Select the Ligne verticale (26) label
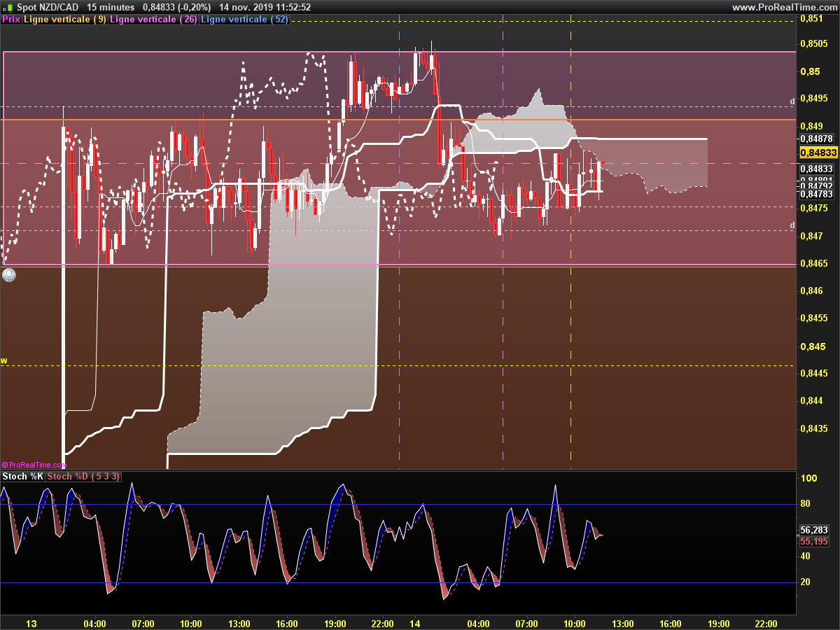 pyautogui.click(x=154, y=20)
